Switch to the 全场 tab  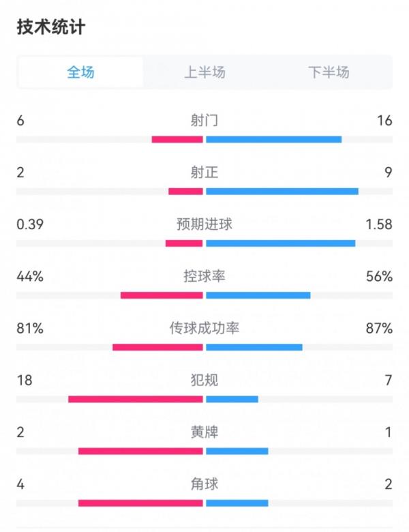coord(80,72)
